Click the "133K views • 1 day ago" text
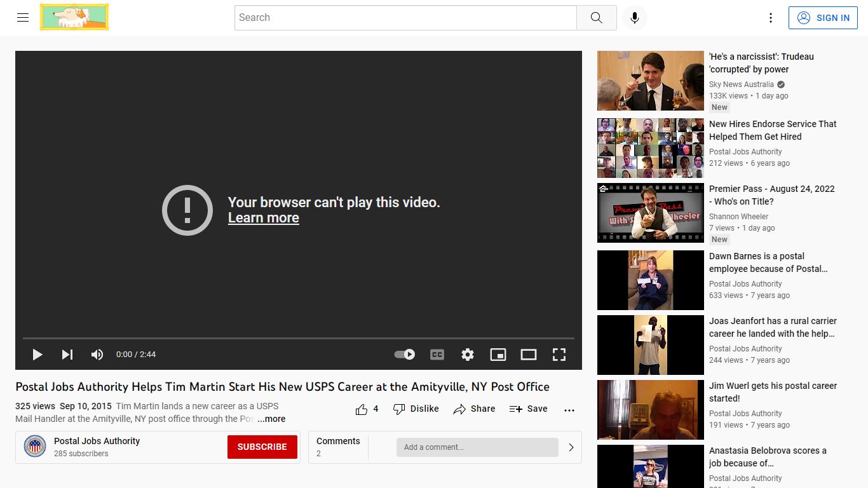Image resolution: width=868 pixels, height=488 pixels. coord(749,96)
